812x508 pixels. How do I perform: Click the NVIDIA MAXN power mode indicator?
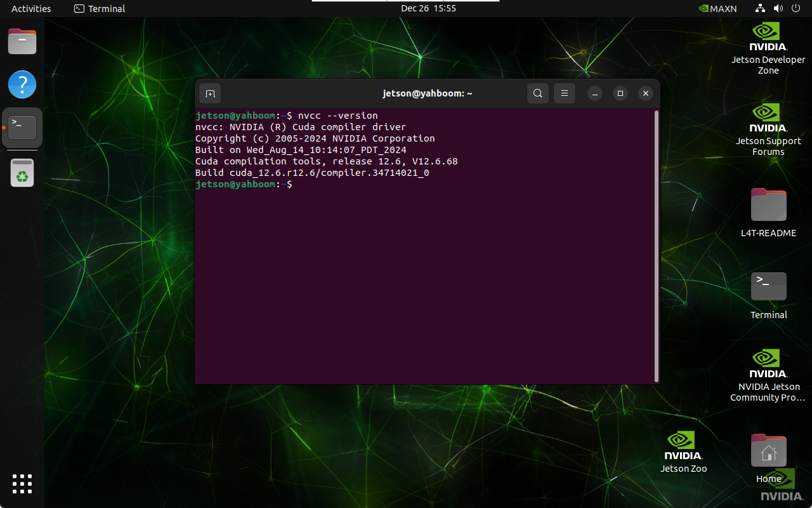717,8
